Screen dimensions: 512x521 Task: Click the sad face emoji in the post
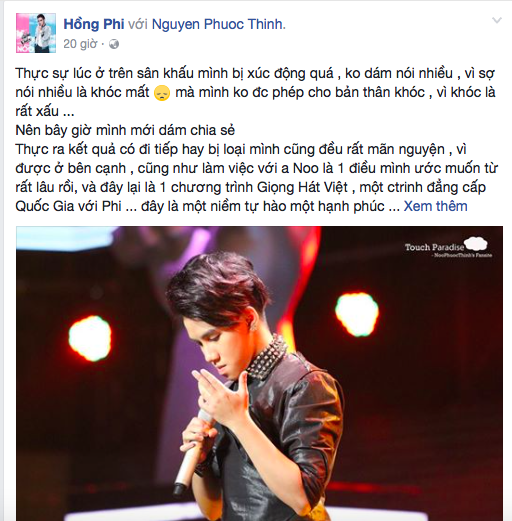coord(162,93)
